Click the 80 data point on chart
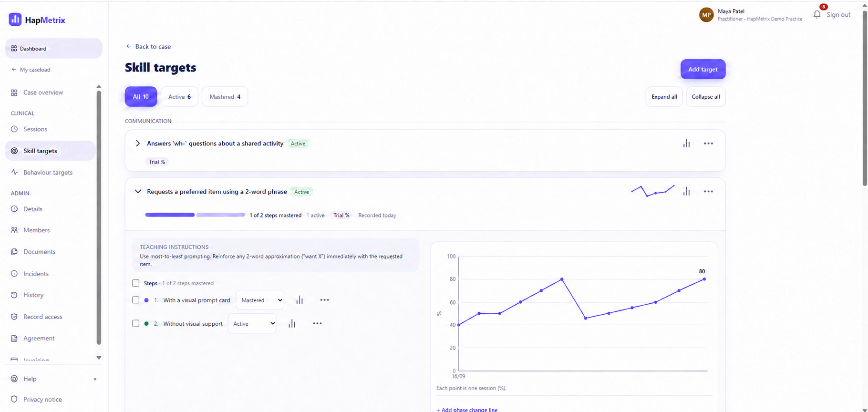 coord(704,279)
